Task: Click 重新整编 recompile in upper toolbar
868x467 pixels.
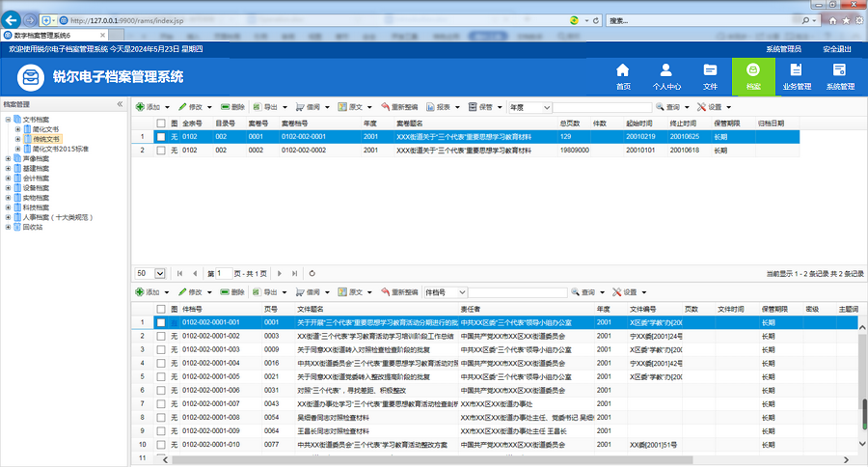Action: 399,107
